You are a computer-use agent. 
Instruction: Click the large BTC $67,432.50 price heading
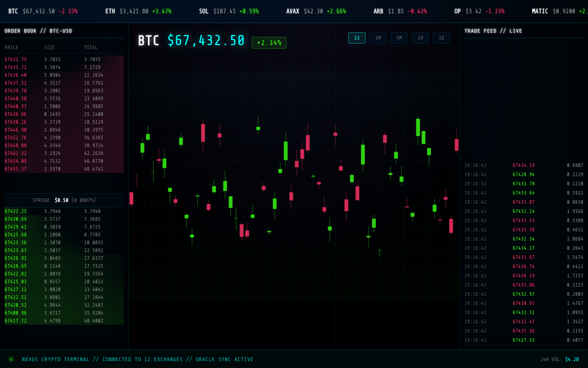point(191,40)
